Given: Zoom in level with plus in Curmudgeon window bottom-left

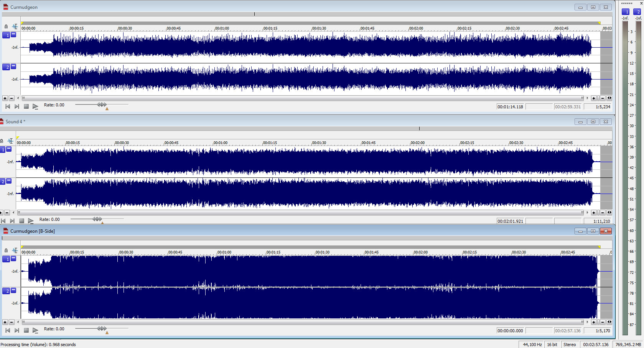Looking at the screenshot, I should coord(5,98).
